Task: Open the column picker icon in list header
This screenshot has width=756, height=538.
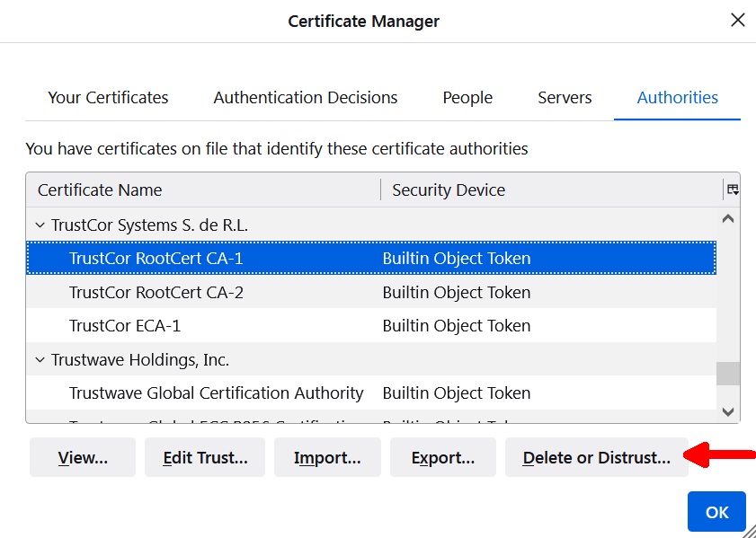Action: (733, 190)
